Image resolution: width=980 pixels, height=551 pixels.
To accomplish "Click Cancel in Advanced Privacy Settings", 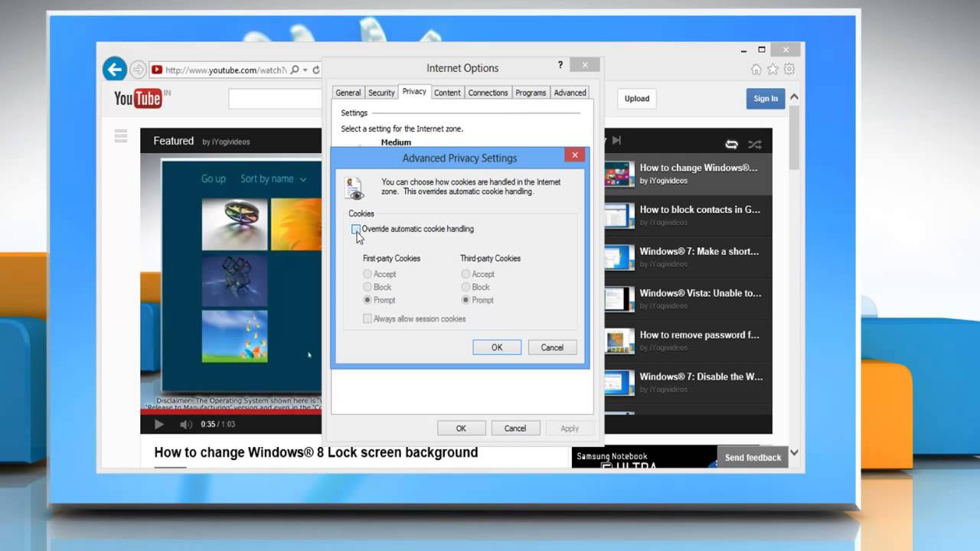I will click(552, 347).
